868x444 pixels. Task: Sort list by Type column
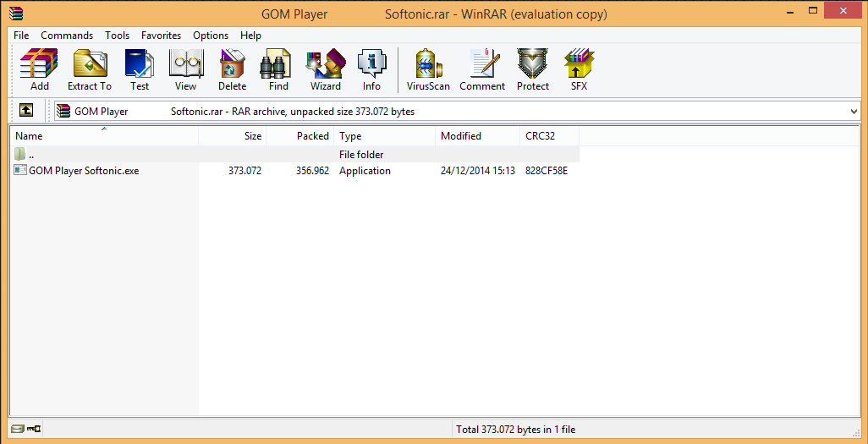(x=384, y=135)
